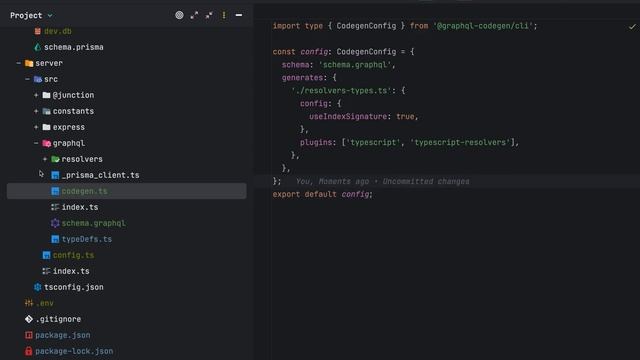Place cursor on 'export default config' line

point(322,194)
